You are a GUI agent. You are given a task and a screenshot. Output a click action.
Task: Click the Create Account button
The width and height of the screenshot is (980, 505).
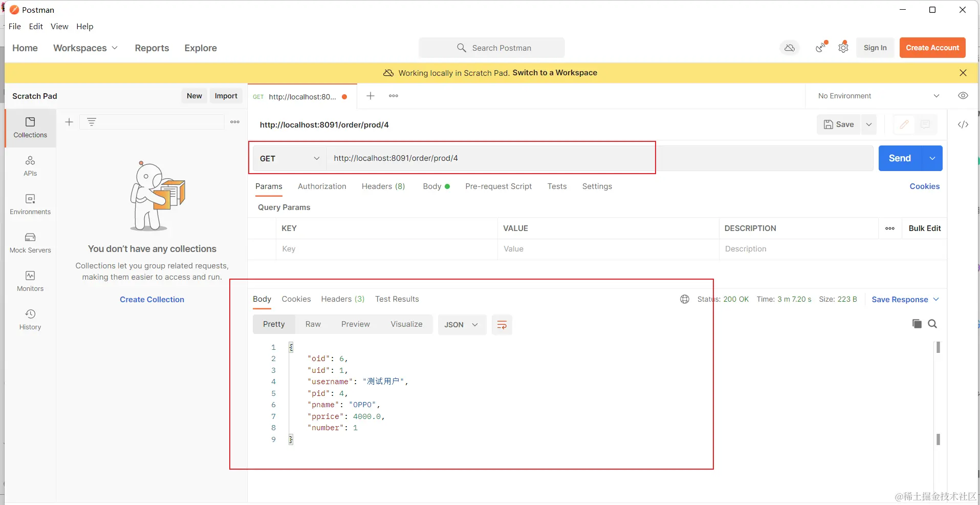[933, 48]
